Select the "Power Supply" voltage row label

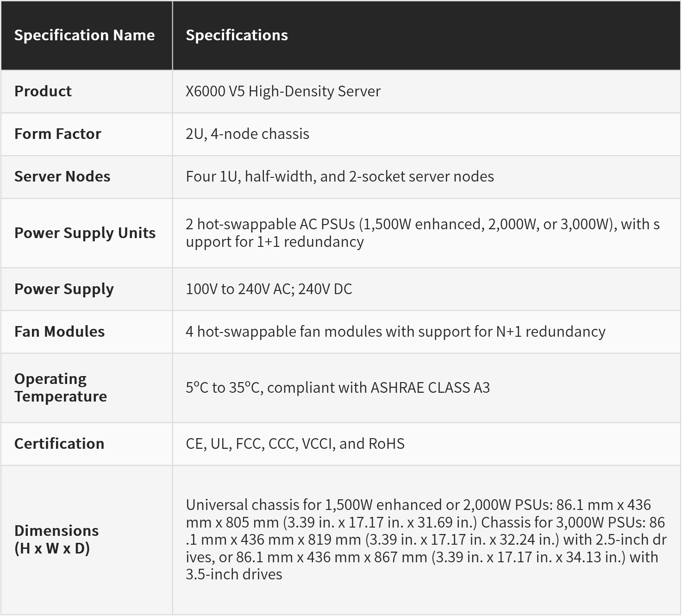(x=64, y=289)
